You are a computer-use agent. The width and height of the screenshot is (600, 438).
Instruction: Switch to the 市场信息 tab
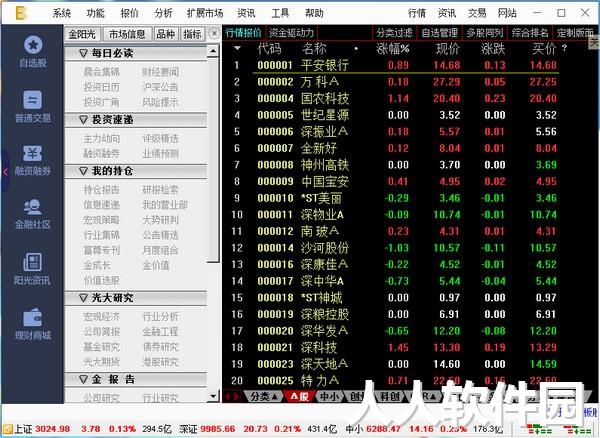pos(127,34)
